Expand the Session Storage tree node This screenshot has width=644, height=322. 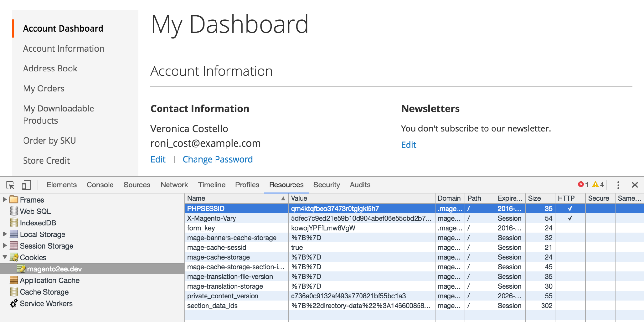point(5,246)
